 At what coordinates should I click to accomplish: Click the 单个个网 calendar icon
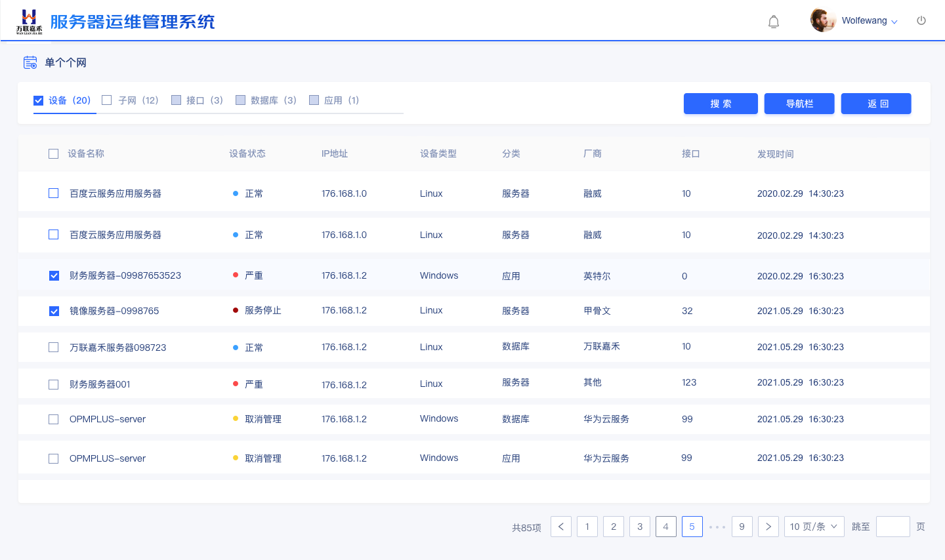pos(30,63)
